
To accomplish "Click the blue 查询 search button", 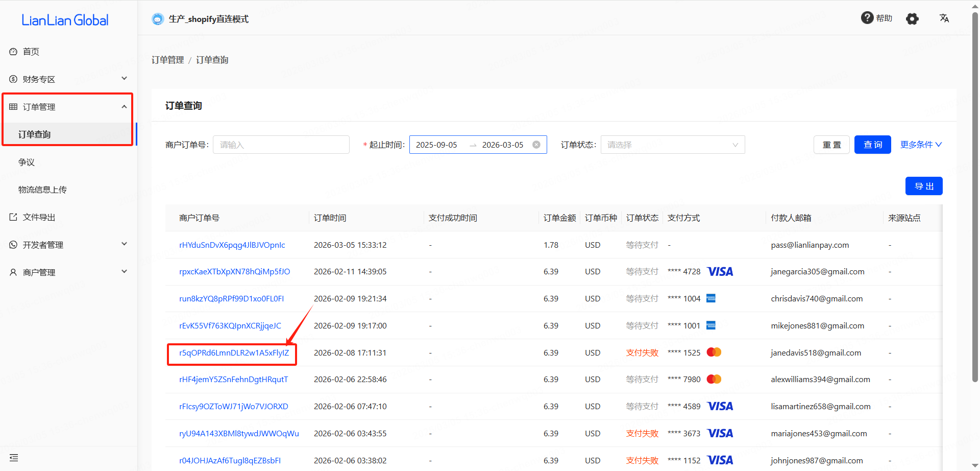I will click(872, 145).
